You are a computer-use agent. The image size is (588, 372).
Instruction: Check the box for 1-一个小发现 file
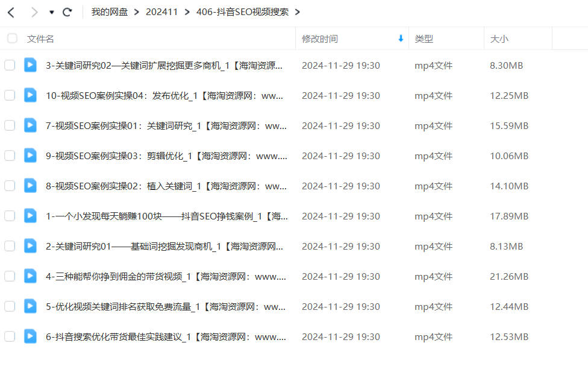coord(10,216)
